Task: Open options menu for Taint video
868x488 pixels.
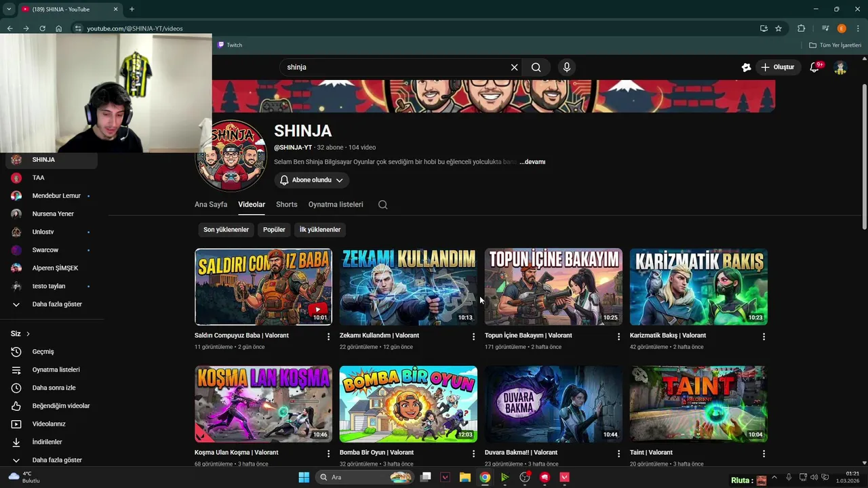Action: tap(764, 453)
